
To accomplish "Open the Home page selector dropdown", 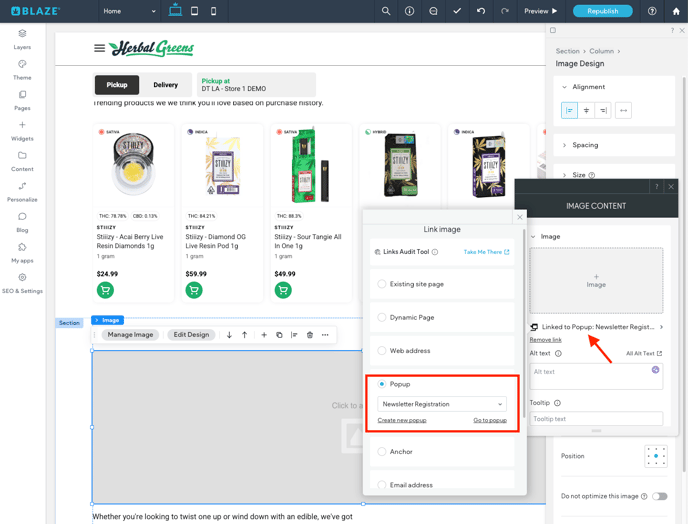I will (130, 11).
